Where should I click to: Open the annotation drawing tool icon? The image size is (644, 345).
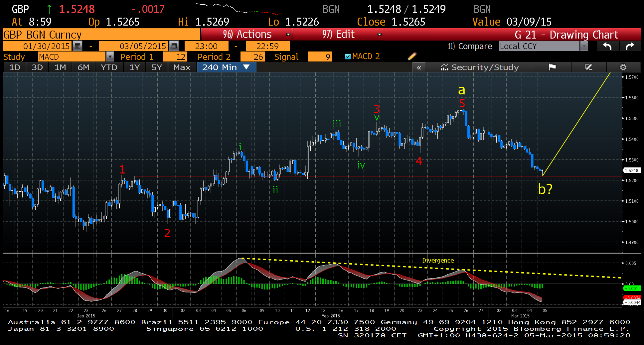[x=588, y=67]
